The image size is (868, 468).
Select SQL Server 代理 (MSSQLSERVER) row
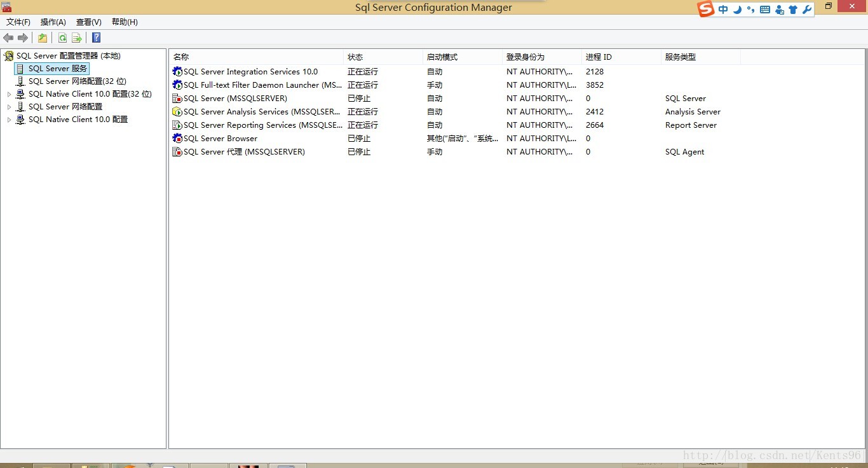pyautogui.click(x=245, y=152)
